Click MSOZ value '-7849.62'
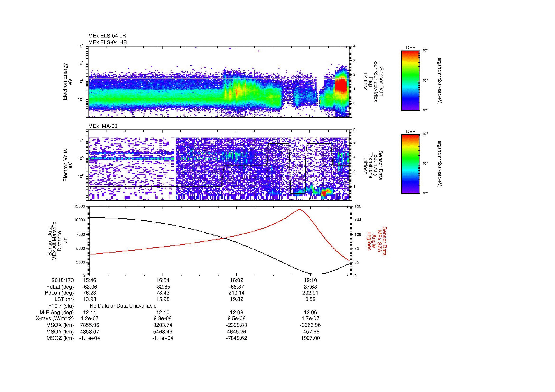Image resolution: width=555 pixels, height=392 pixels. 236,338
